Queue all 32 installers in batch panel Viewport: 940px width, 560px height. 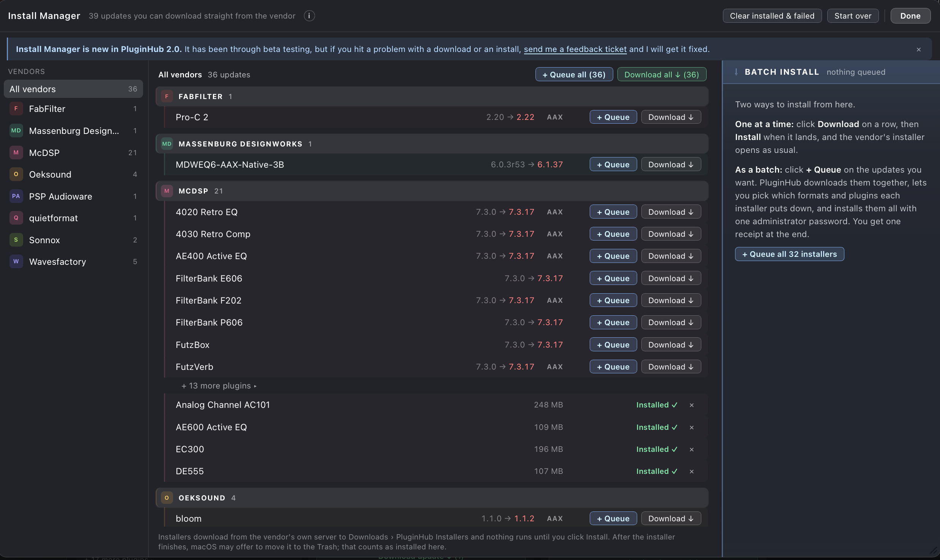point(789,254)
